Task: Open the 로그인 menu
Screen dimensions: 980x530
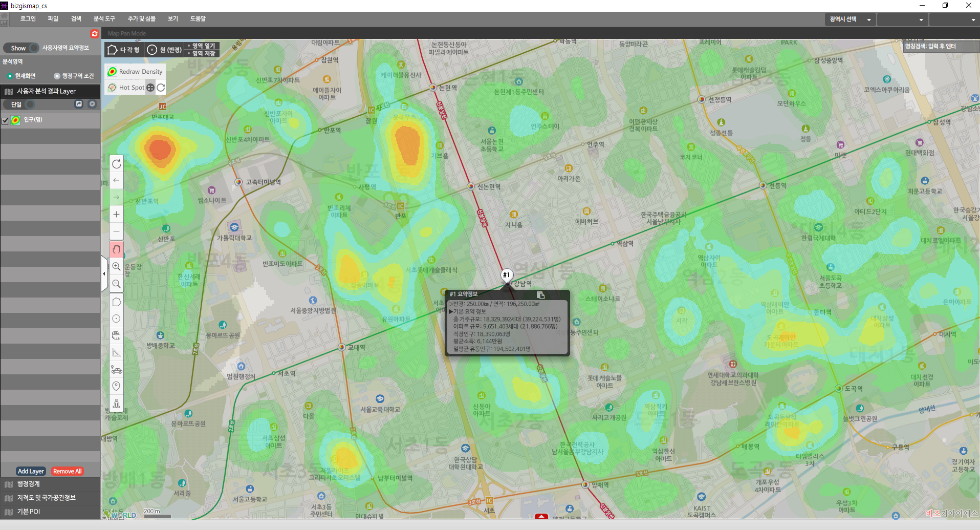Action: [x=28, y=19]
